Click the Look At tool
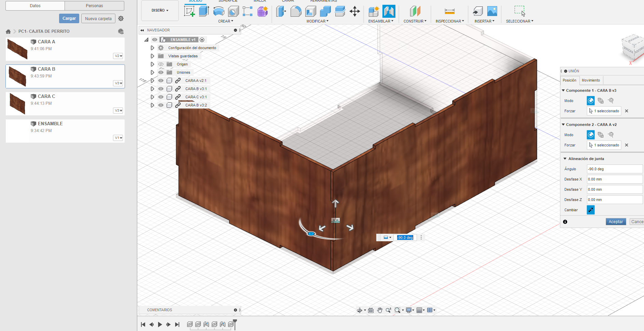This screenshot has width=644, height=331. tap(371, 310)
